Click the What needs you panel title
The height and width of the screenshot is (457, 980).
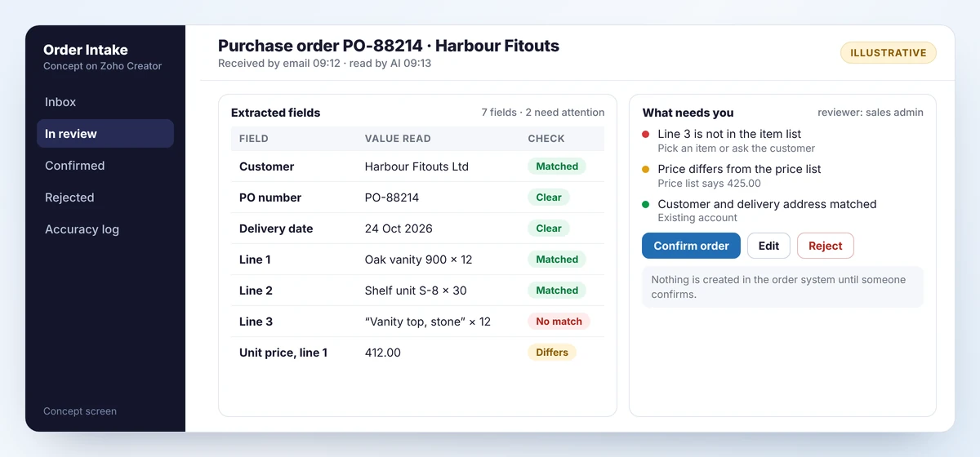click(688, 113)
